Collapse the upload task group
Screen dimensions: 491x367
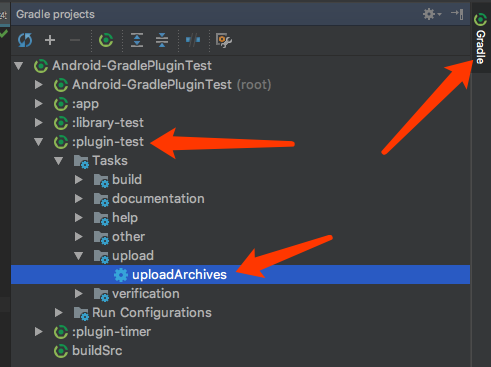pyautogui.click(x=79, y=256)
